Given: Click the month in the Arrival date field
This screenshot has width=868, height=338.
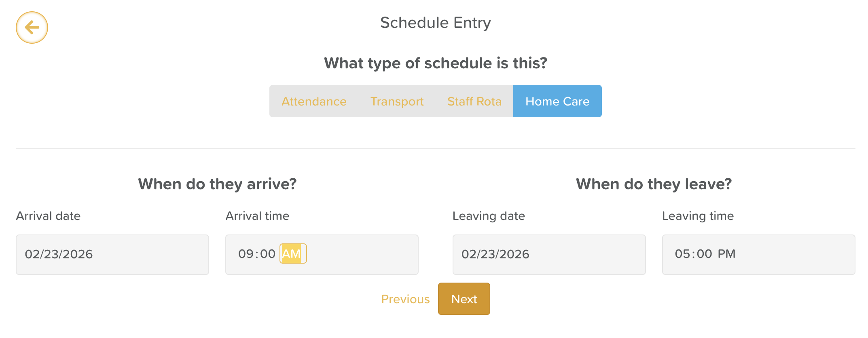Looking at the screenshot, I should coord(32,254).
